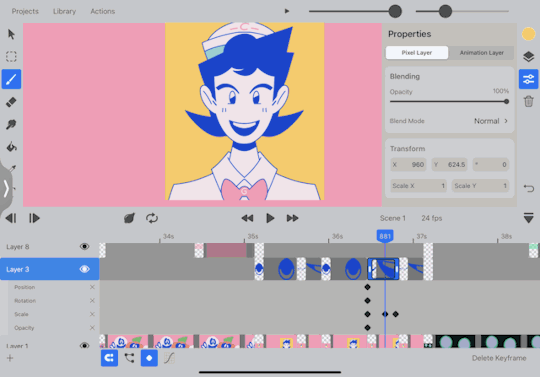Select the arrow selection tool
Screen dimensions: 540x377
tap(11, 34)
